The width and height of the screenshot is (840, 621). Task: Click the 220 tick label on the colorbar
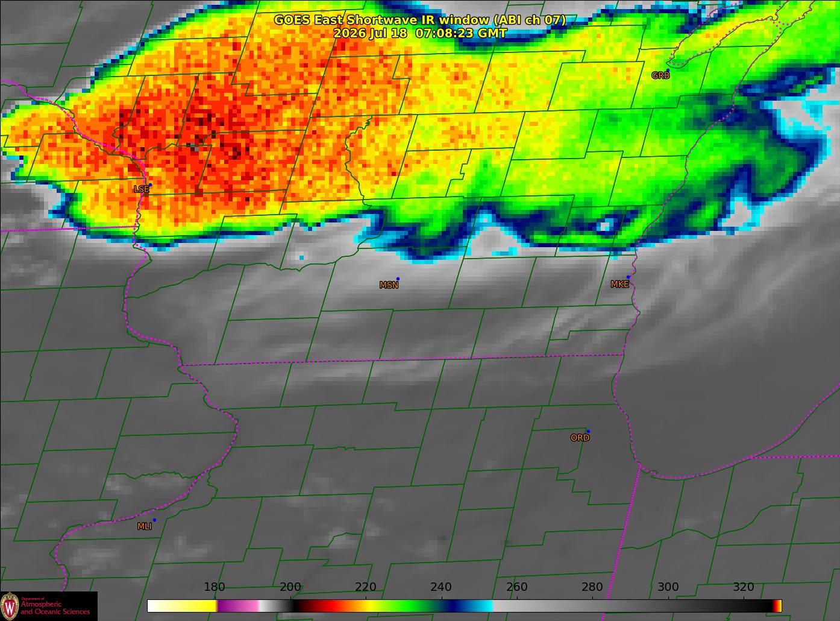pos(366,587)
